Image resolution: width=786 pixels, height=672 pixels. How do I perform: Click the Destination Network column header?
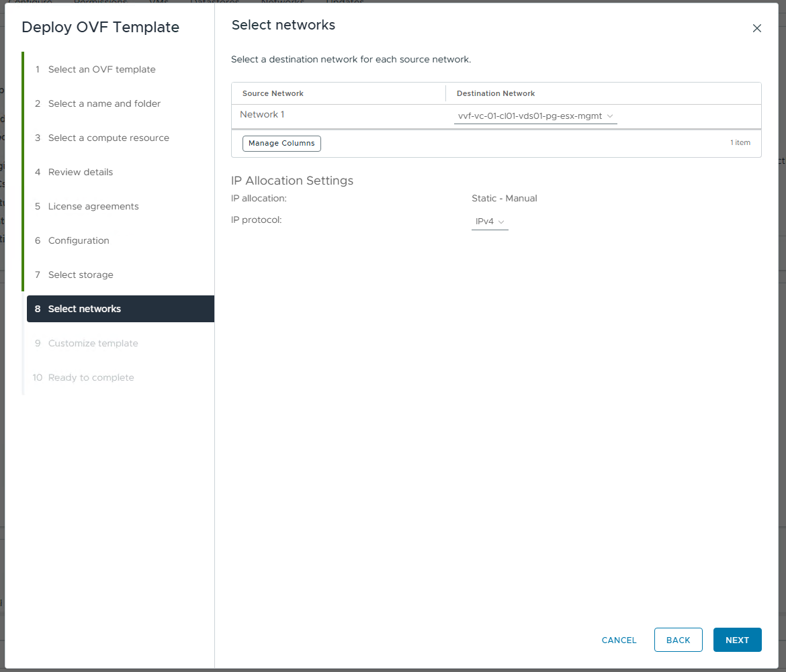(x=496, y=93)
